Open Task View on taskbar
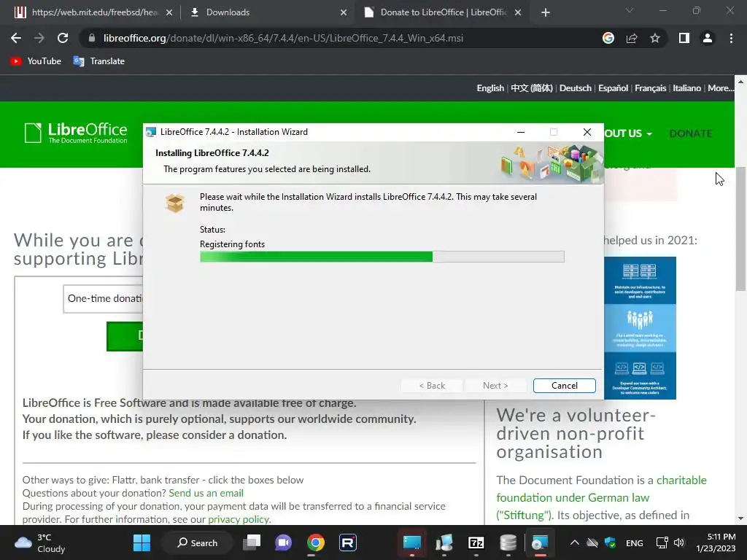 [252, 542]
